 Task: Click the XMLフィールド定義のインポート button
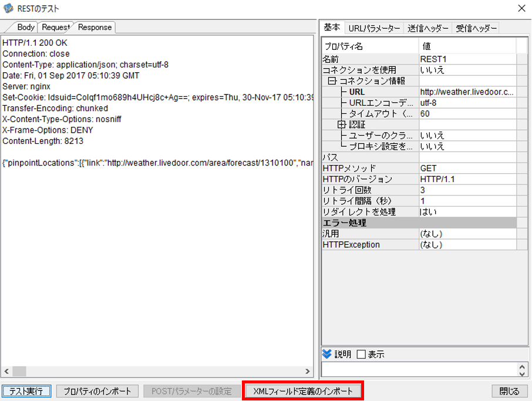(x=303, y=391)
